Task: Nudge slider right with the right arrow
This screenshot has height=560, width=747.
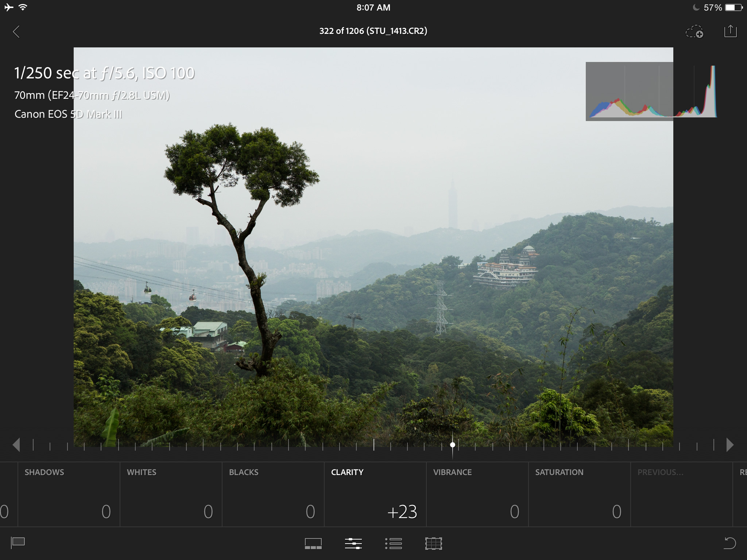Action: 730,445
